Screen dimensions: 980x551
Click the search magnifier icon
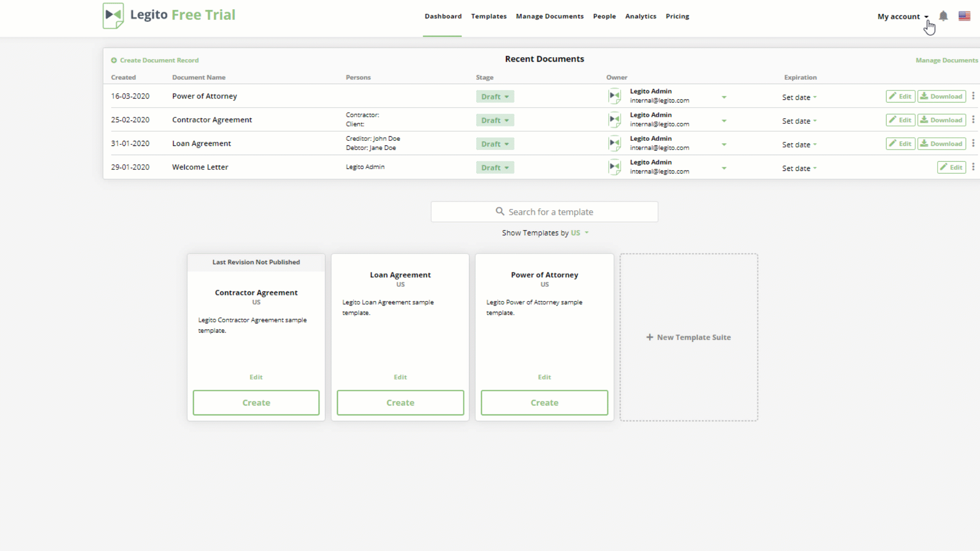click(500, 211)
